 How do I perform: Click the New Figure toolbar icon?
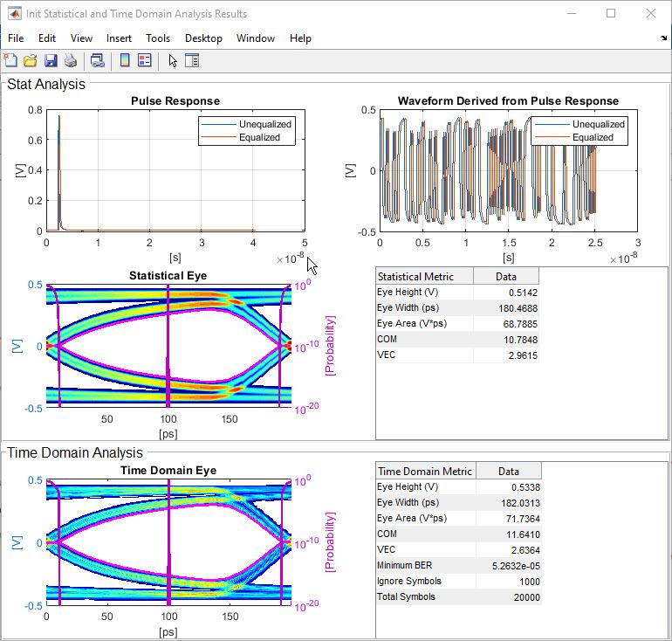click(10, 60)
